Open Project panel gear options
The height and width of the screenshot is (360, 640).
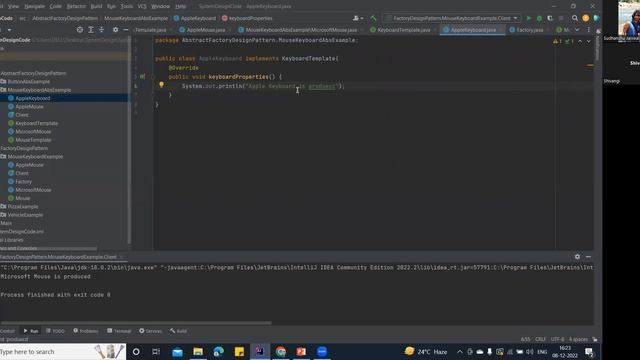[116, 30]
